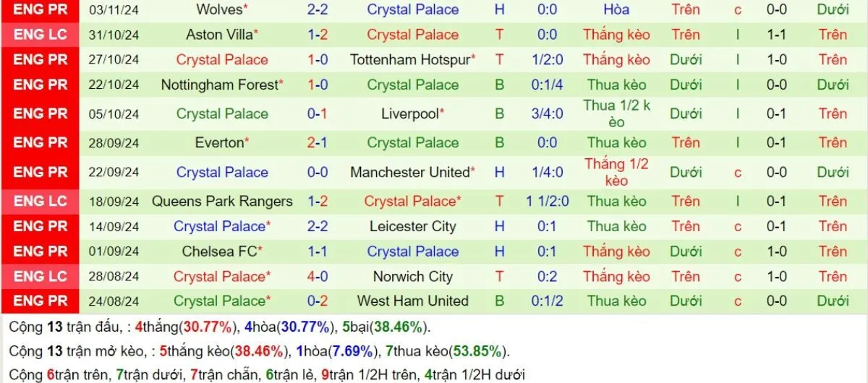
Task: Click the 4-0 score against Norwich City
Action: [318, 276]
